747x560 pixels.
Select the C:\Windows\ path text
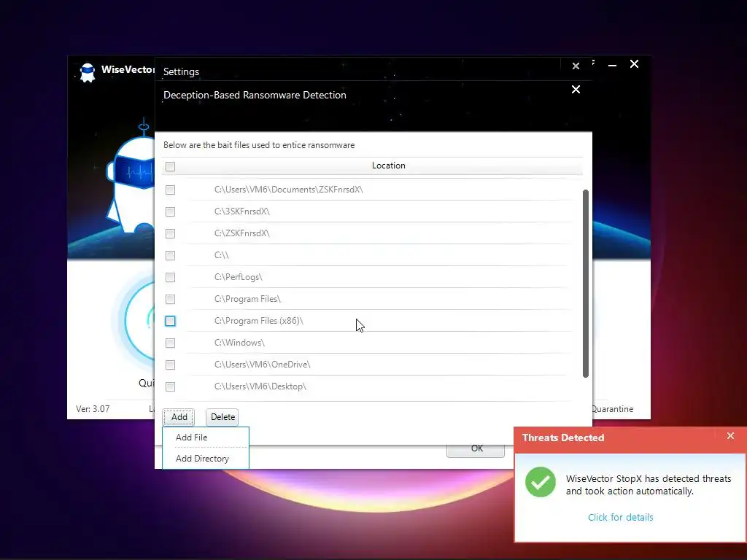[239, 343]
